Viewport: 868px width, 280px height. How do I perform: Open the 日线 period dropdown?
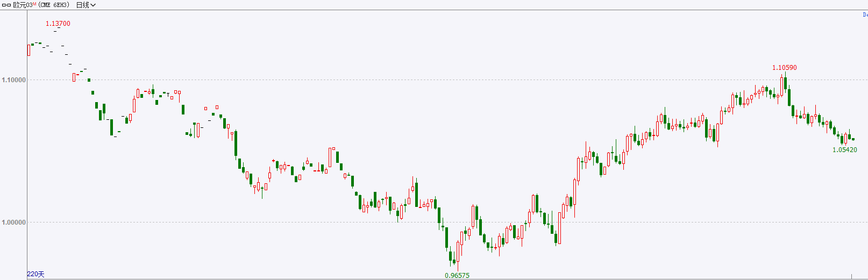86,5
